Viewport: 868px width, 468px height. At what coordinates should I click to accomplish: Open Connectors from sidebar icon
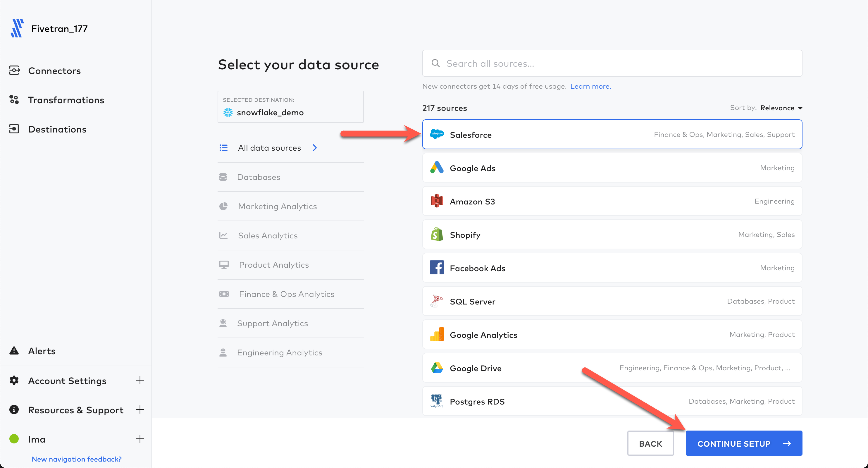tap(14, 70)
